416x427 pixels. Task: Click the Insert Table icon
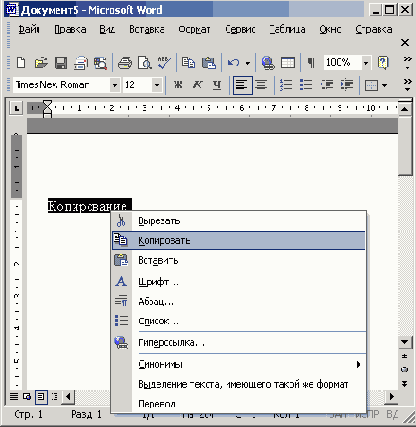point(288,63)
